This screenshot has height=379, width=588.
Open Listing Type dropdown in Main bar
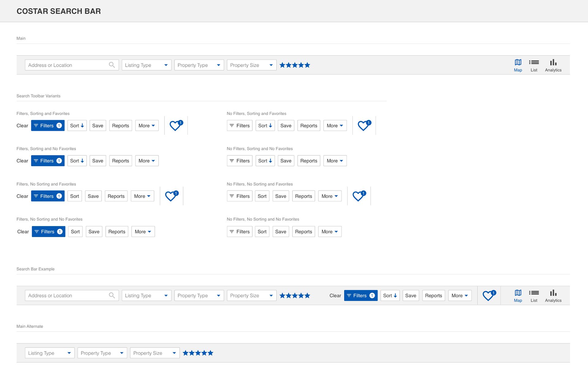coord(146,65)
